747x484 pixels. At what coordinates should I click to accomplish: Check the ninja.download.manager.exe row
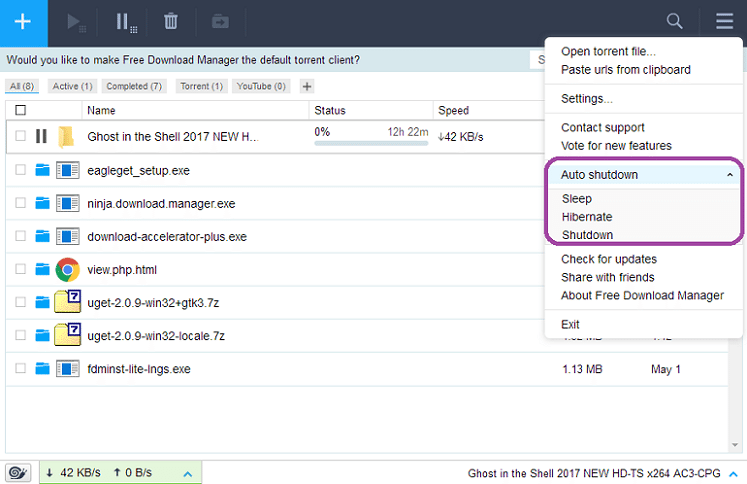(x=20, y=203)
